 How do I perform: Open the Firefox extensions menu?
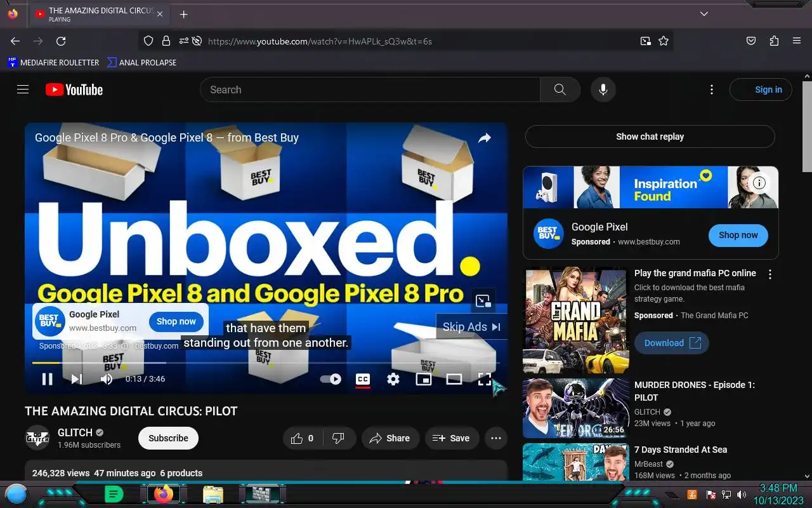[x=774, y=41]
